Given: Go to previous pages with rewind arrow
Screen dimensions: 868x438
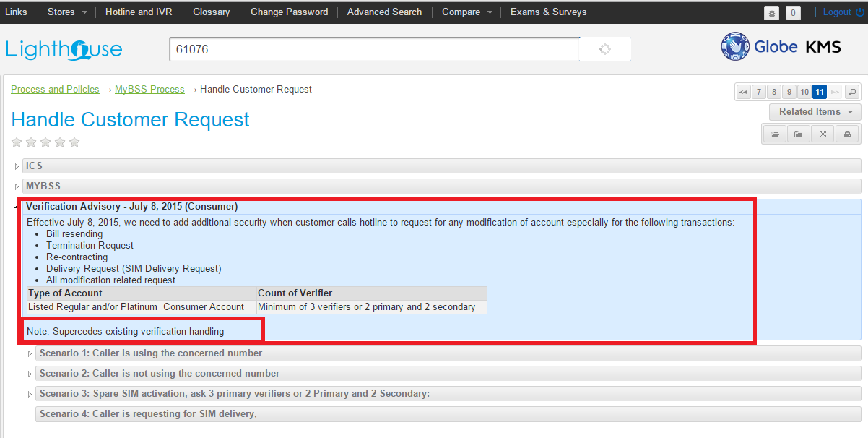Looking at the screenshot, I should [x=743, y=92].
